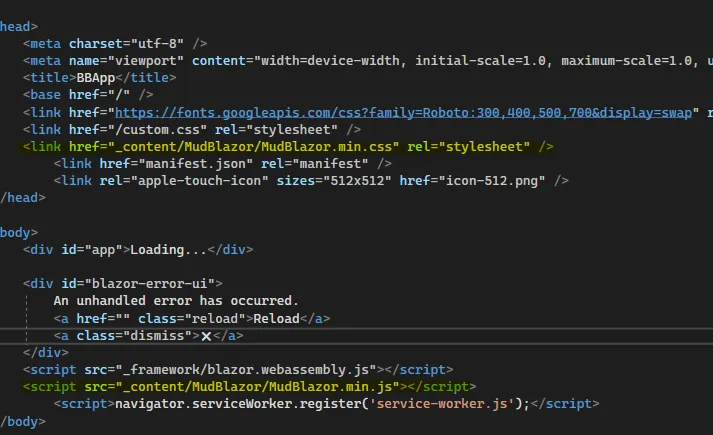Click the ✕ symbol in the dismiss anchor
Image resolution: width=713 pixels, height=435 pixels.
[x=206, y=336]
